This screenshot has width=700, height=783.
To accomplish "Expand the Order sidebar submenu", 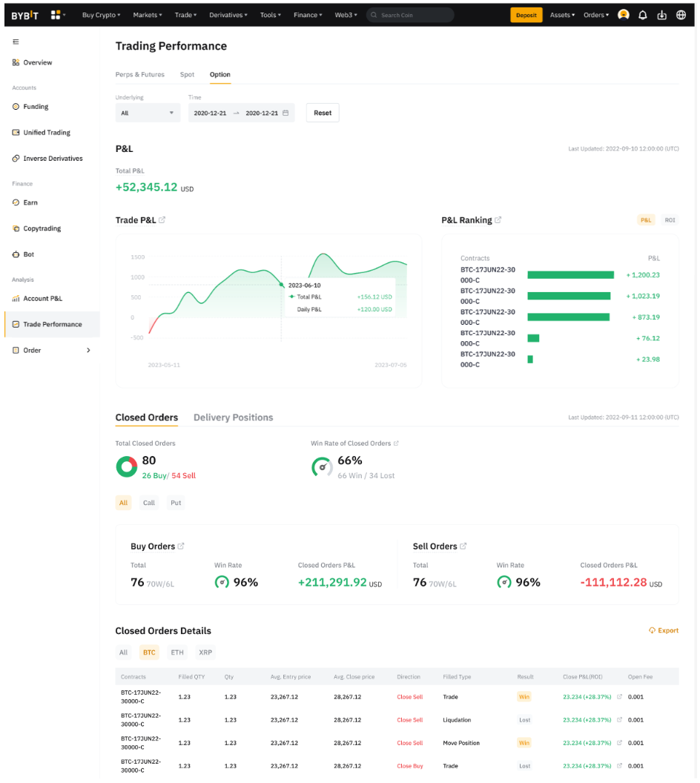I will (88, 350).
